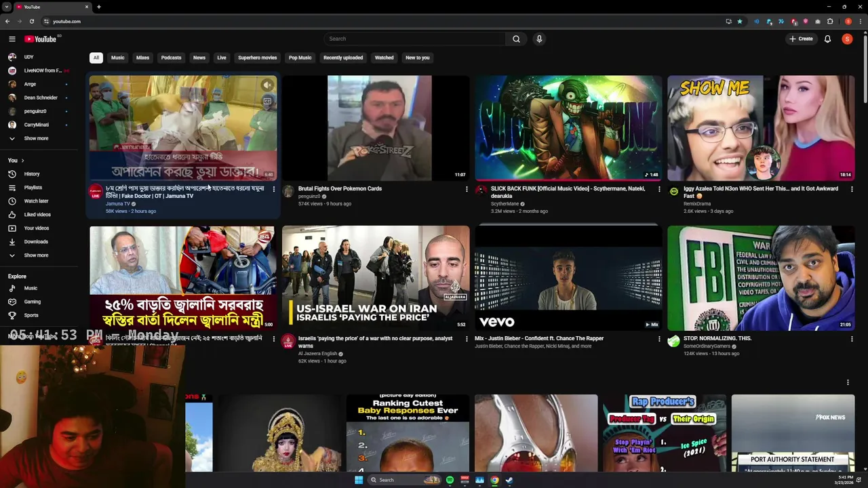Open Music under Explore
This screenshot has width=868, height=488.
[31, 288]
